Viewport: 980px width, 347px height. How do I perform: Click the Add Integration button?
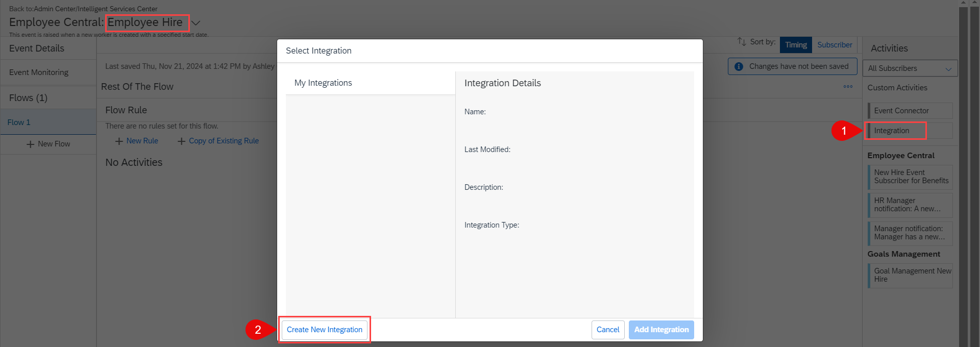pos(661,330)
